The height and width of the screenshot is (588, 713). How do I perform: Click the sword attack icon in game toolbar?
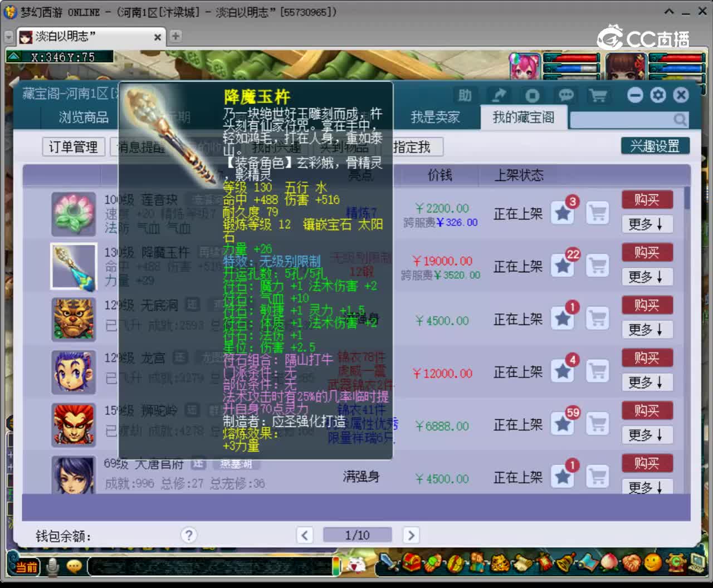tap(389, 563)
